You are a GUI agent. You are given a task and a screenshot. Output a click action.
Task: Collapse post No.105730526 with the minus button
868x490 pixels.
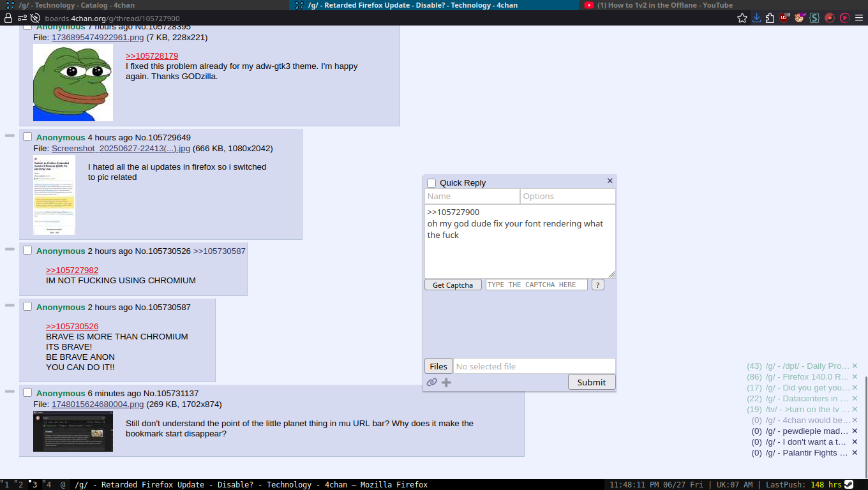pos(10,249)
